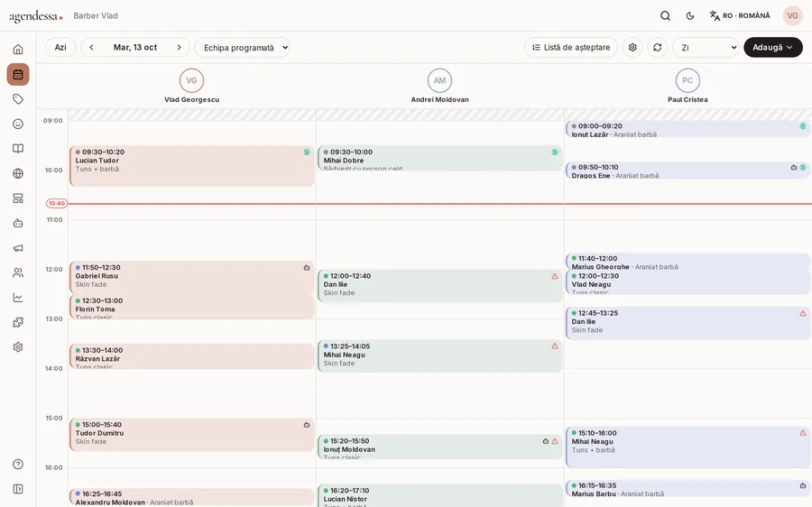Open the puzzle piece integrations icon
Screen dimensions: 812x507
[x=18, y=322]
